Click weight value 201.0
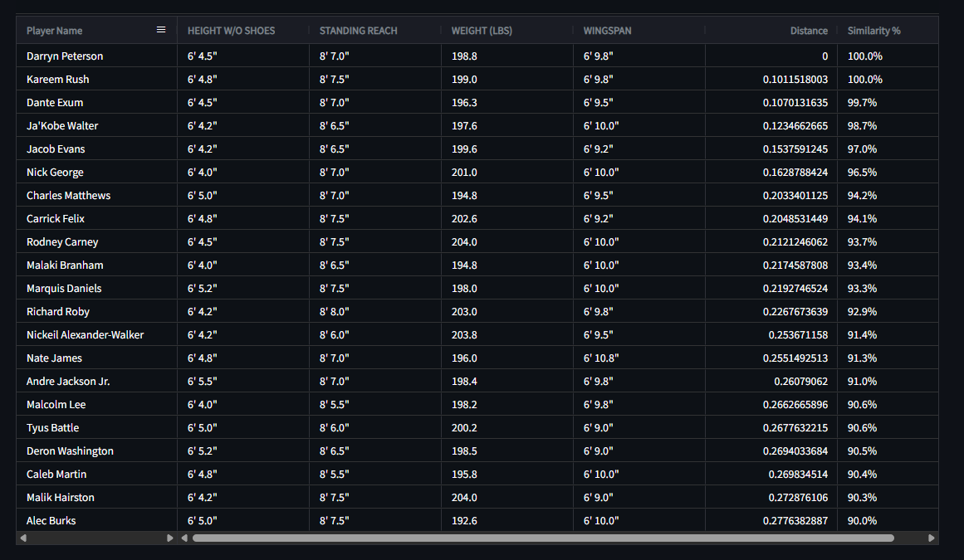This screenshot has height=560, width=964. coord(464,173)
